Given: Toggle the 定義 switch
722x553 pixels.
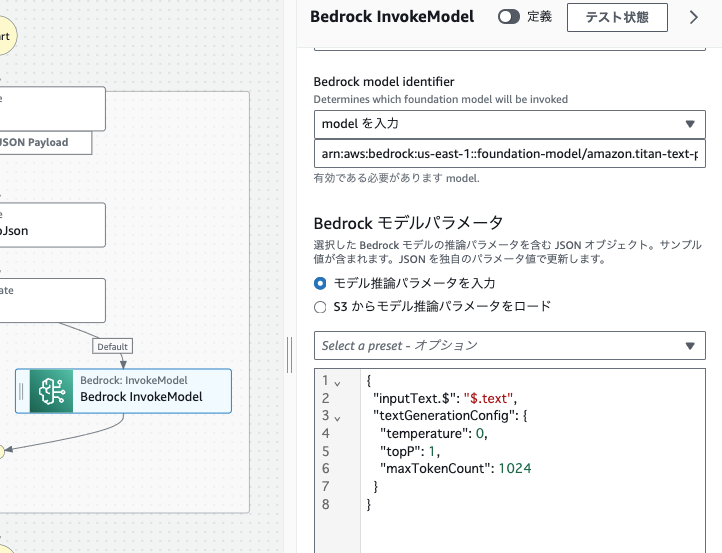Looking at the screenshot, I should click(x=509, y=17).
